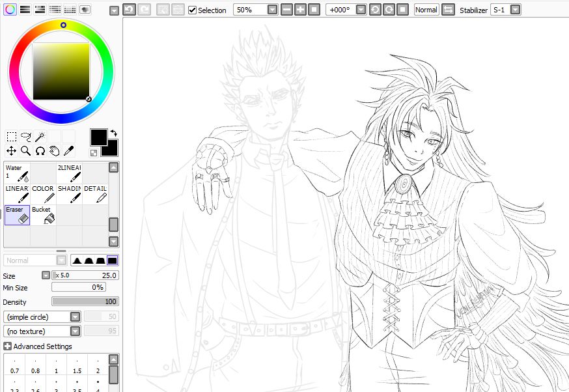Click the Min Size slider at 0%

click(x=78, y=287)
